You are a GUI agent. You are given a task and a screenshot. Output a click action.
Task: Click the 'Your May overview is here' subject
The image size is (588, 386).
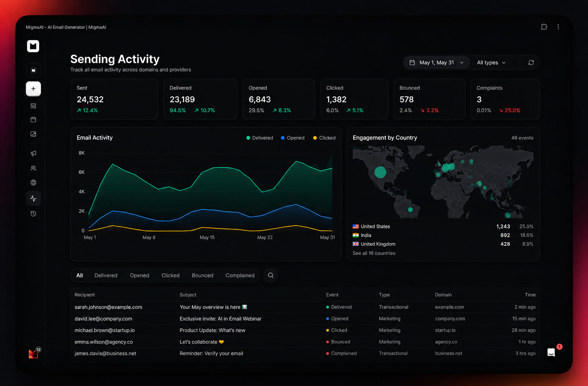213,307
